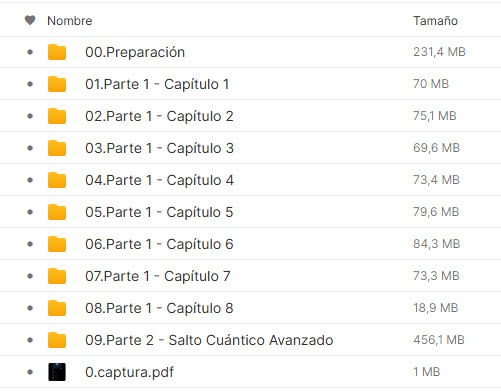Click the heart favorites header icon
This screenshot has width=501, height=391.
point(30,20)
